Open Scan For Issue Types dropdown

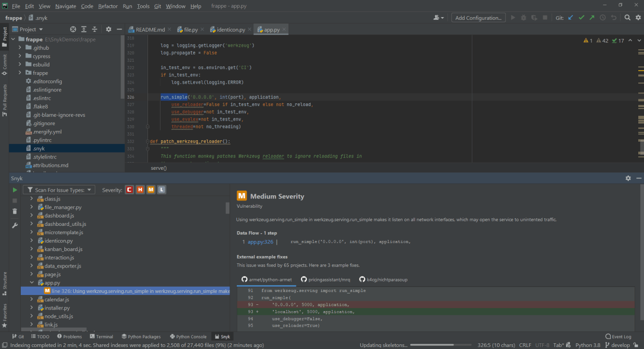[x=59, y=190]
